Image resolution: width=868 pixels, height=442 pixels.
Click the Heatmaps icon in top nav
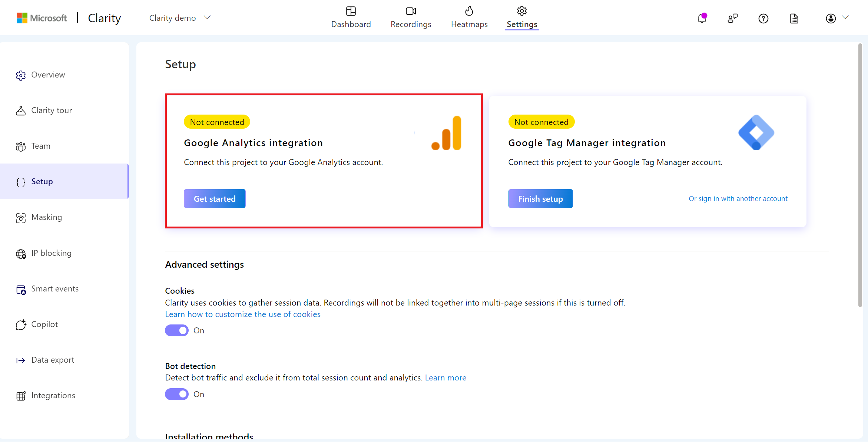point(468,11)
